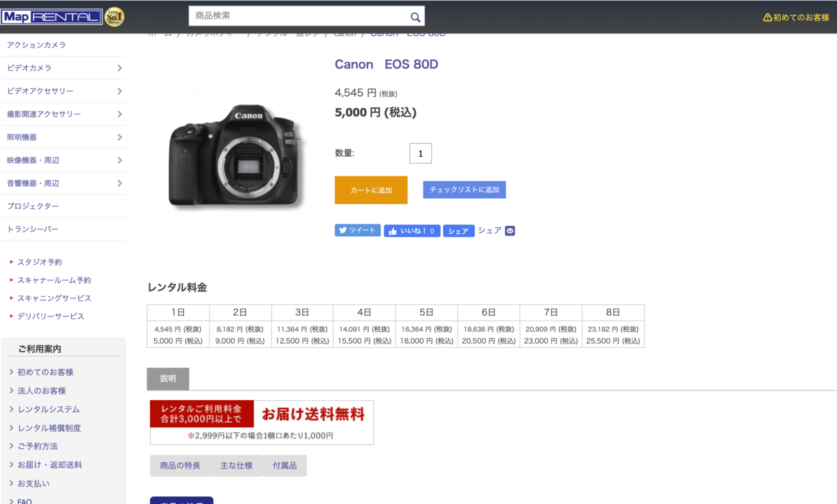Switch to the 主な仕様 section tab
Viewport: 837px width, 504px height.
coord(238,466)
